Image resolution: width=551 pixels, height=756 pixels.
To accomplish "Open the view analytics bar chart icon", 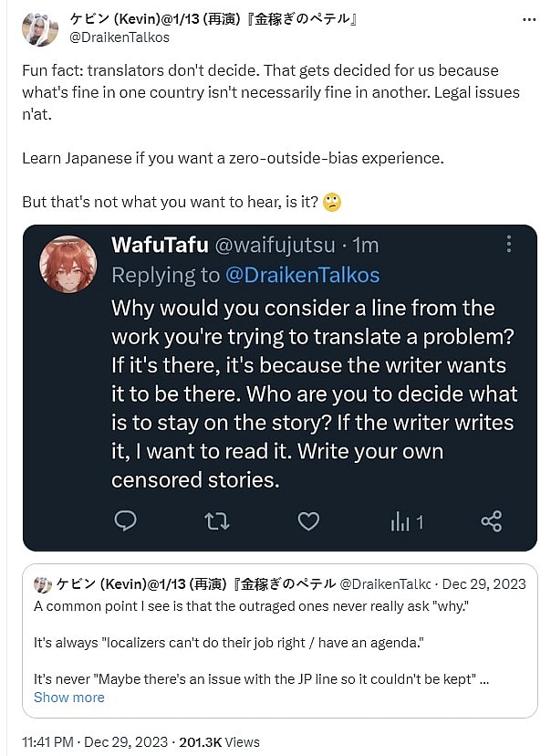I will point(399,521).
